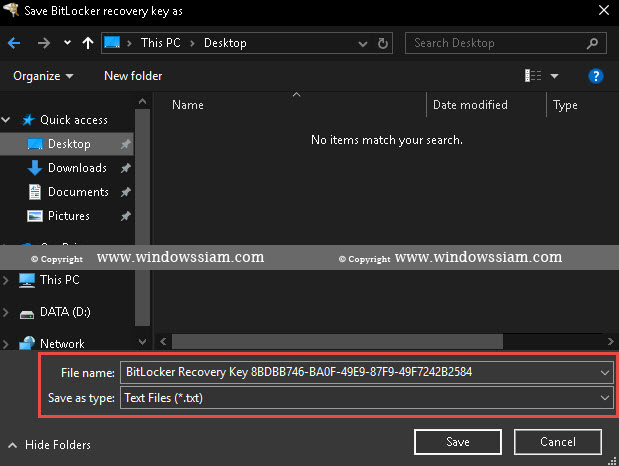The height and width of the screenshot is (466, 619).
Task: Click the magnifier search icon
Action: [592, 43]
